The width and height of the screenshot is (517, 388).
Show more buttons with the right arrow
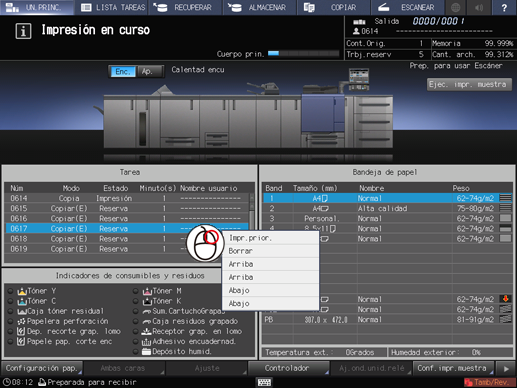coord(506,368)
